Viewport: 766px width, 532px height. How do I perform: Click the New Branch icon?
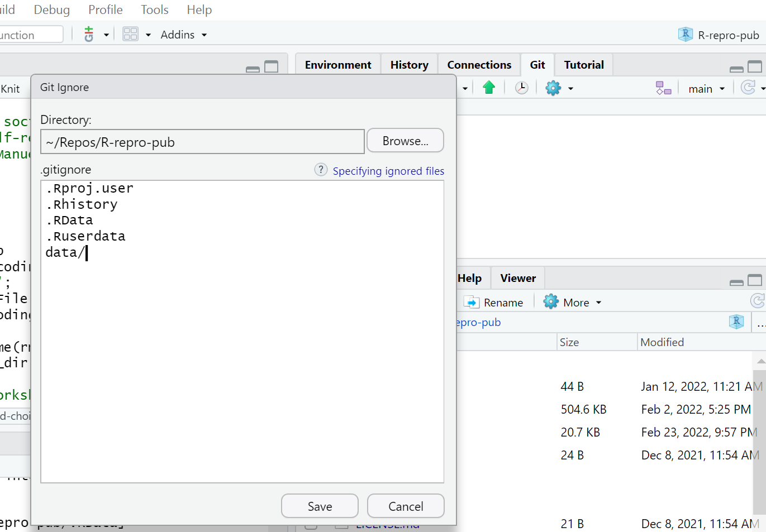663,88
